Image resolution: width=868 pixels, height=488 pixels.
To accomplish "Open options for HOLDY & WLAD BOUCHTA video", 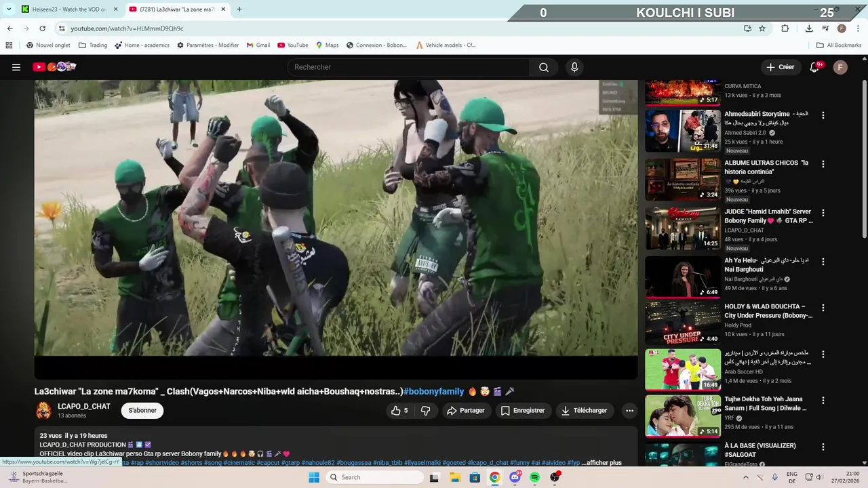I will [823, 308].
